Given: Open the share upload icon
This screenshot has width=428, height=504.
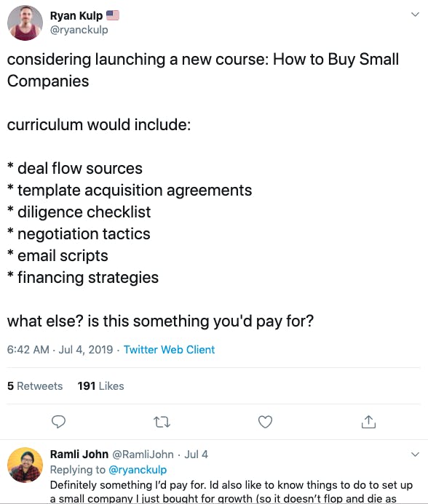Looking at the screenshot, I should (x=368, y=422).
